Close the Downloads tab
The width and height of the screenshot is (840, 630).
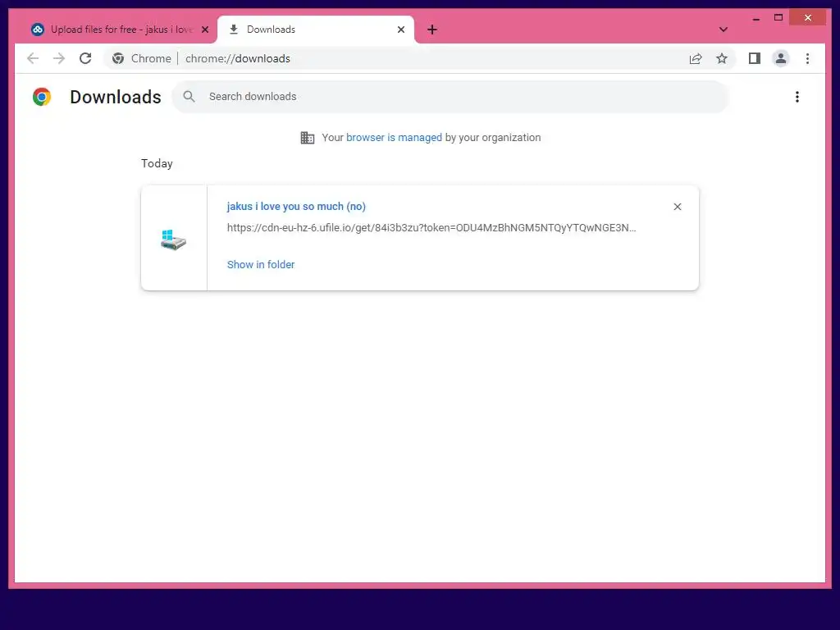pyautogui.click(x=400, y=30)
